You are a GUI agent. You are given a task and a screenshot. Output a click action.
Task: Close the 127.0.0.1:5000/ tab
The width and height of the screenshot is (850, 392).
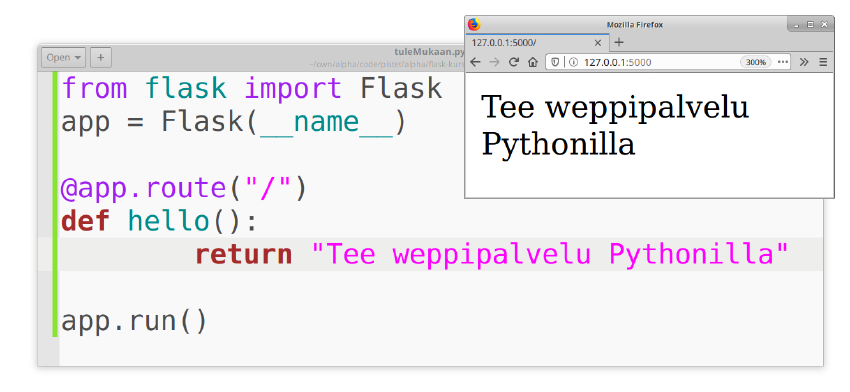pos(598,42)
